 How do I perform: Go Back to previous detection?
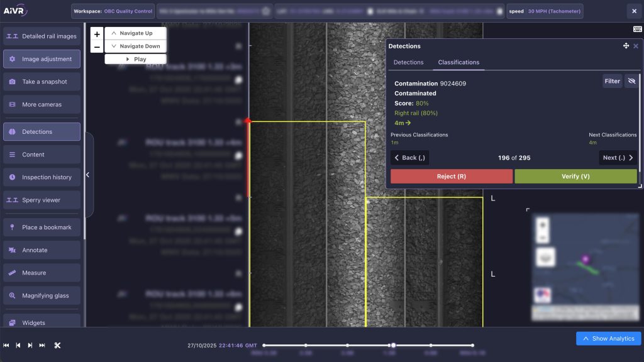(410, 158)
